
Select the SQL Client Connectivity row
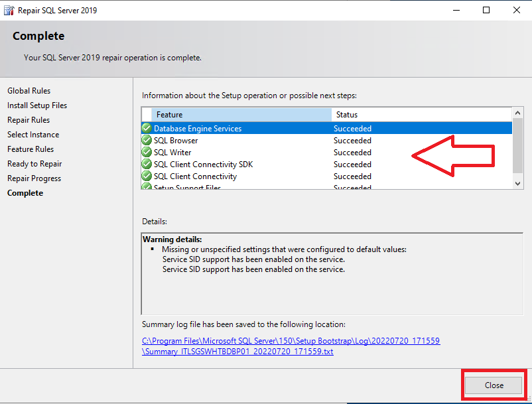[327, 176]
